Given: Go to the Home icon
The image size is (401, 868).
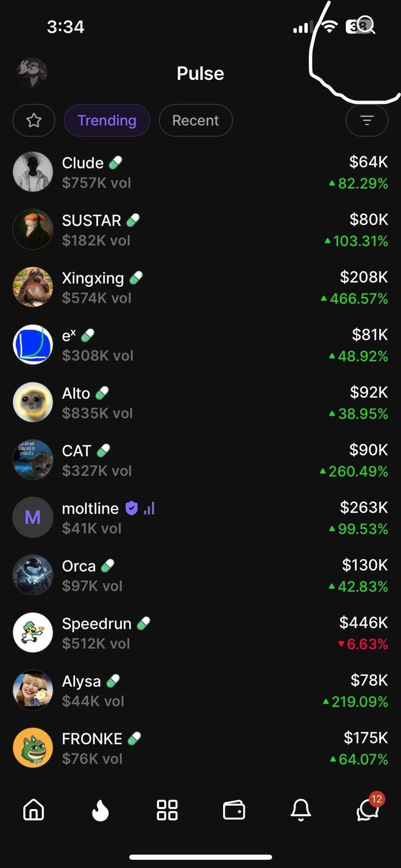Looking at the screenshot, I should pos(33,810).
